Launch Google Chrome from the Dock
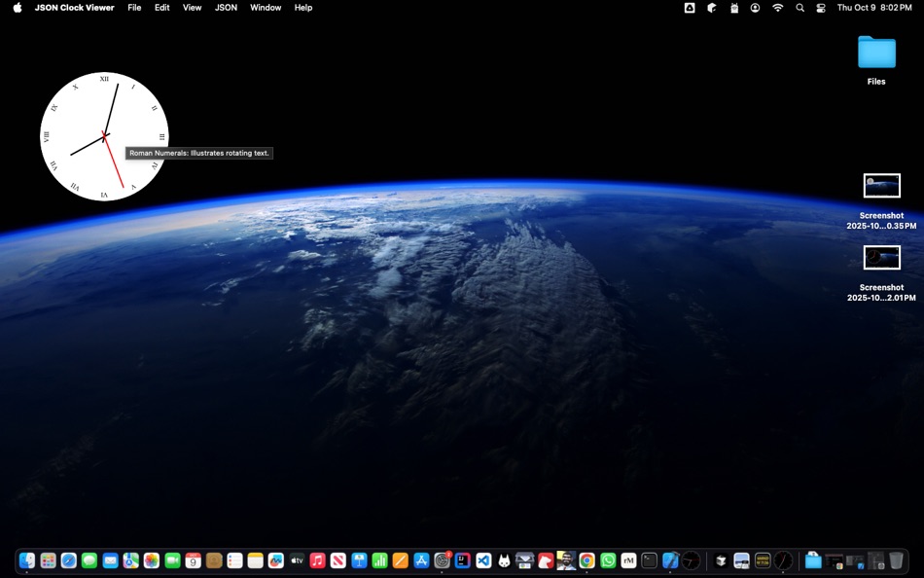924x578 pixels. (x=585, y=560)
